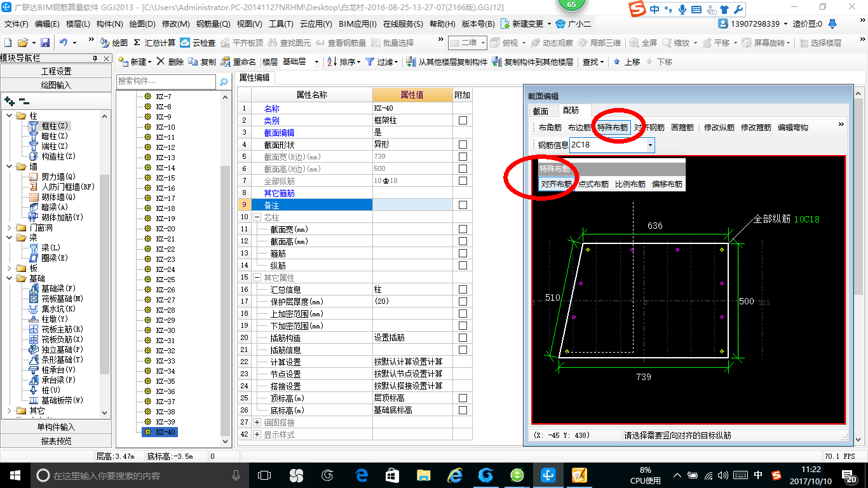
Task: Toggle 附加 checkbox for 保护层厚度 row
Action: point(463,302)
